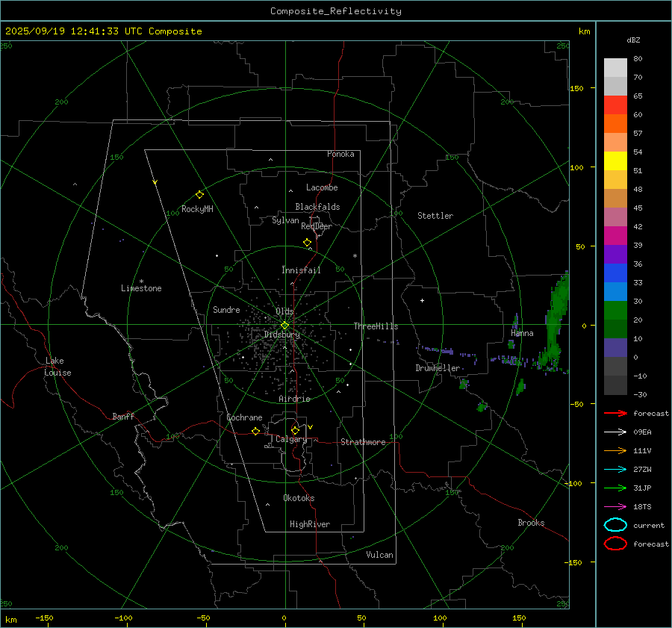Image resolution: width=672 pixels, height=628 pixels.
Task: Select the yellow diamond marker at Red Deer
Action: tap(307, 243)
